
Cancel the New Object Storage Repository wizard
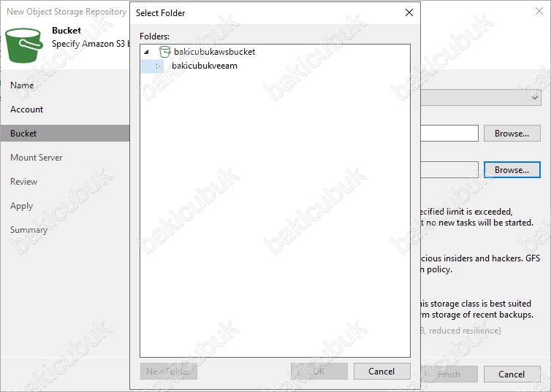point(512,374)
